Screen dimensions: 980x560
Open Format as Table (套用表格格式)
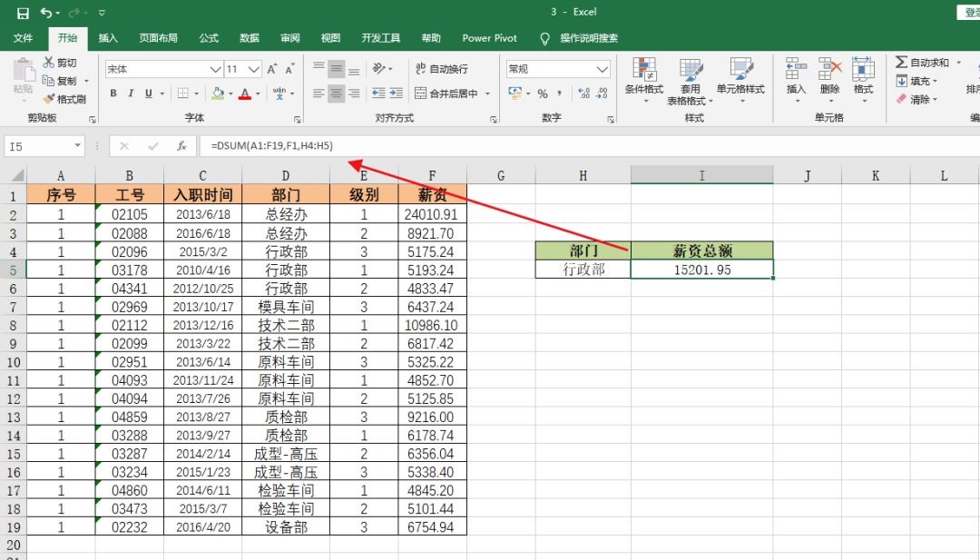point(690,82)
